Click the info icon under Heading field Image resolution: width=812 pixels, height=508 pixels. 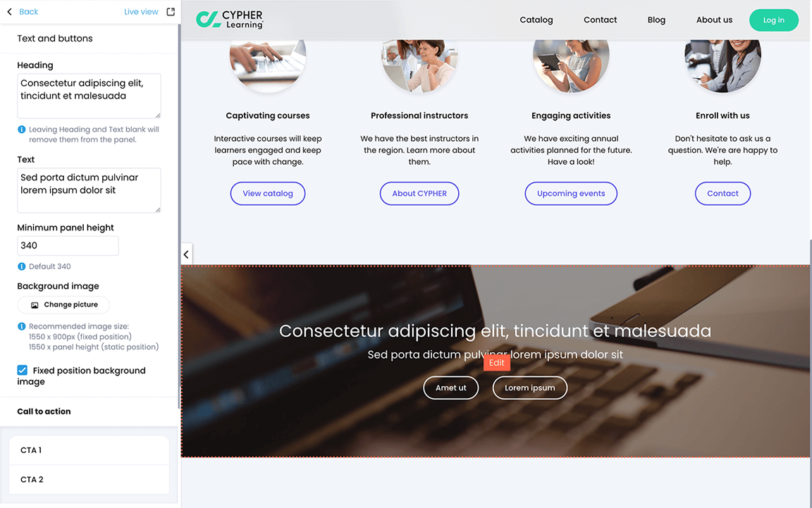[x=22, y=130]
